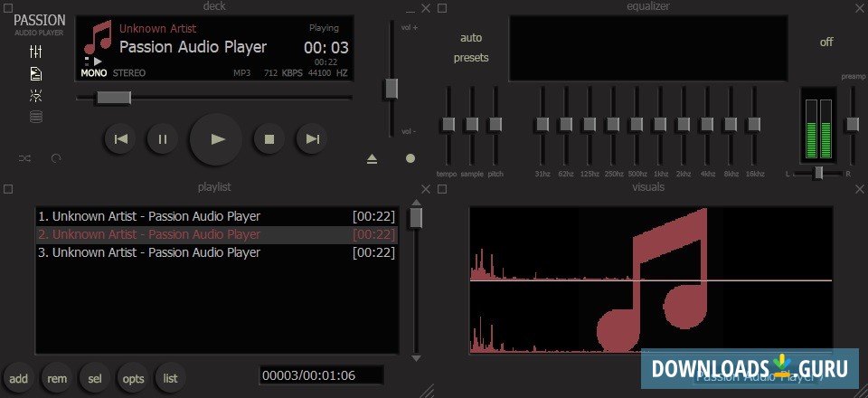
Task: Select highlighted playlist track 2
Action: pos(216,234)
